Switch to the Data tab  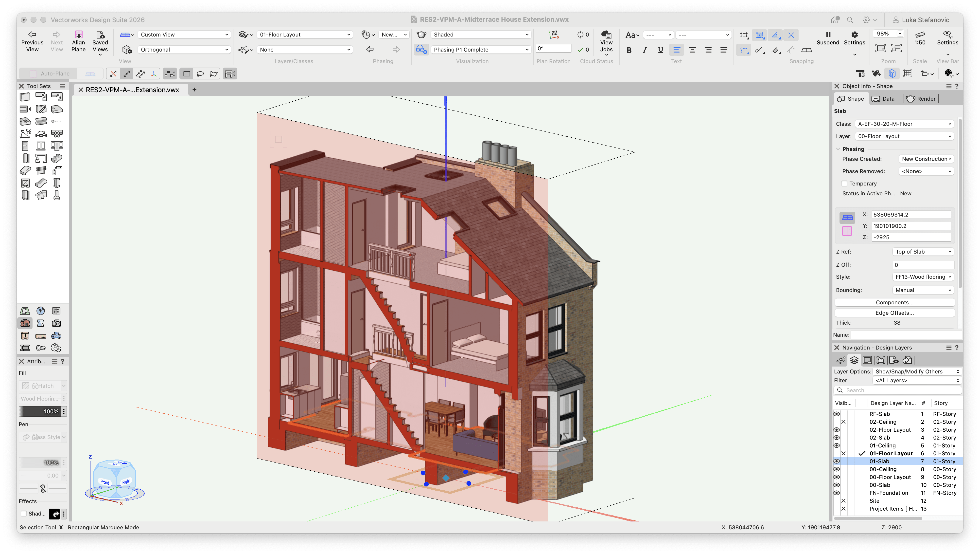click(x=883, y=99)
